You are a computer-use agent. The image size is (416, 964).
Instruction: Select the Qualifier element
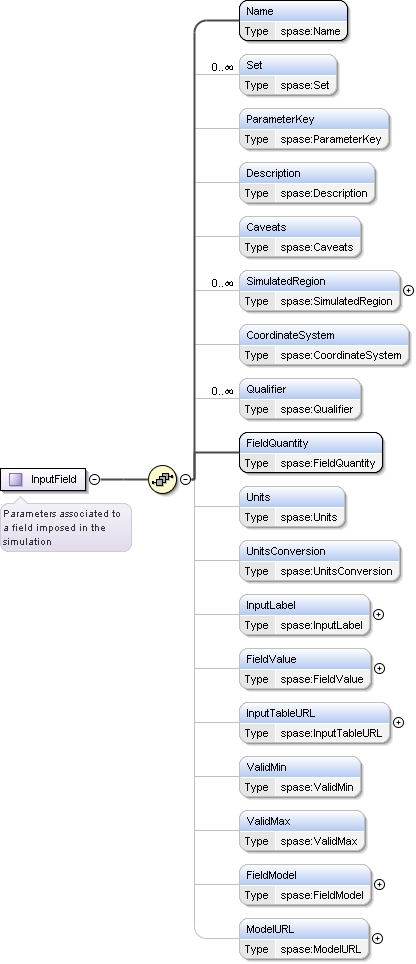click(300, 399)
